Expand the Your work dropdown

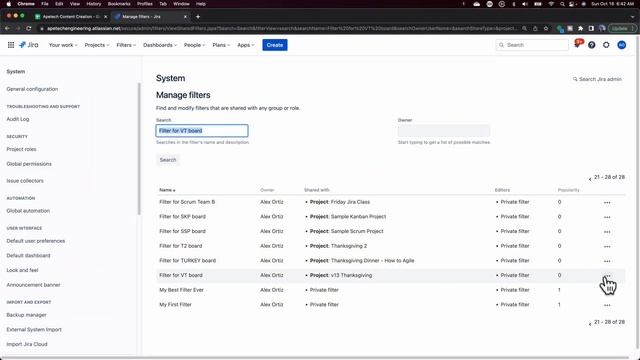(x=63, y=45)
